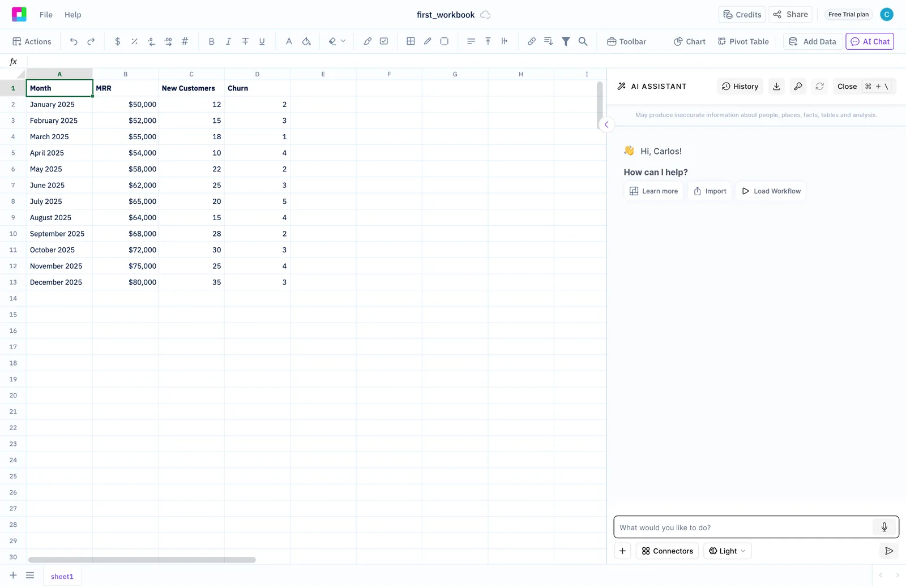
Task: Toggle italic formatting
Action: 228,41
